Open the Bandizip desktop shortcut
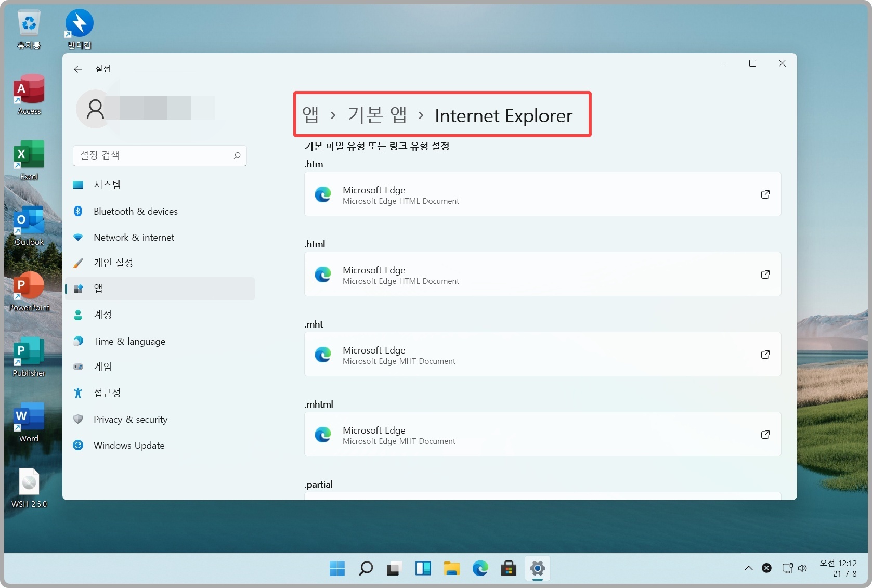The width and height of the screenshot is (872, 588). (80, 30)
